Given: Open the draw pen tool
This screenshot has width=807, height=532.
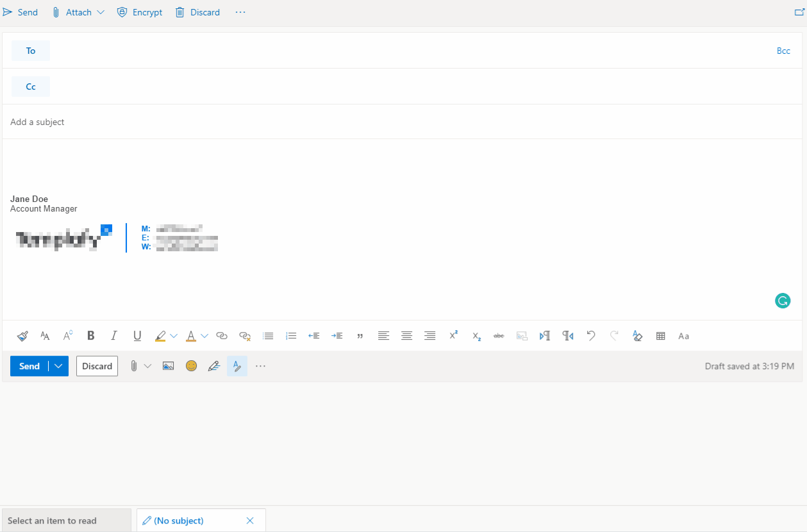Looking at the screenshot, I should coord(214,366).
